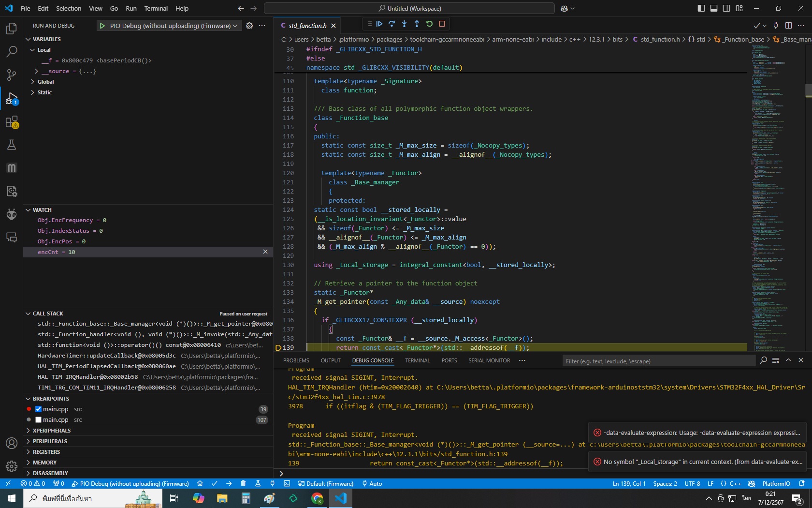
Task: Restart the debug session
Action: [430, 24]
